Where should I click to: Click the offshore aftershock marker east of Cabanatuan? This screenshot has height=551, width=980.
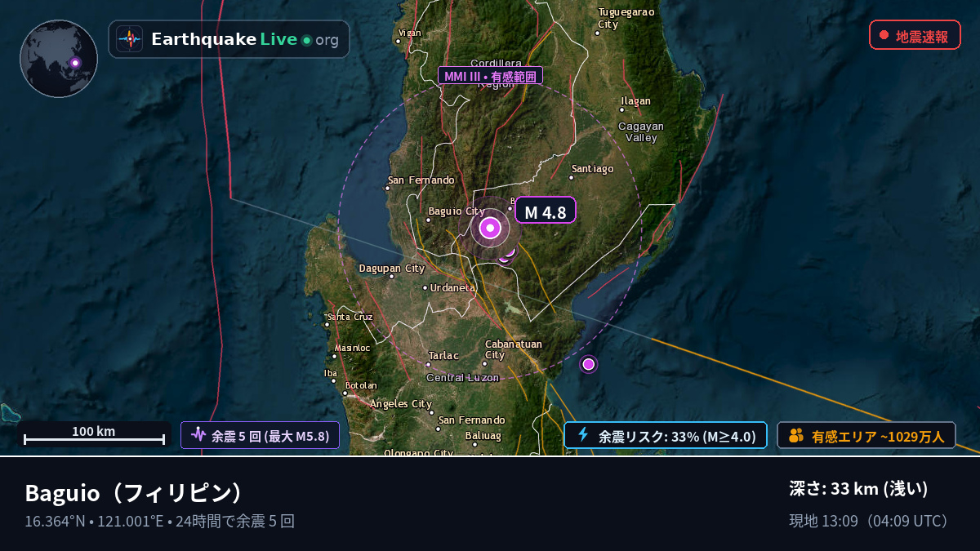588,364
